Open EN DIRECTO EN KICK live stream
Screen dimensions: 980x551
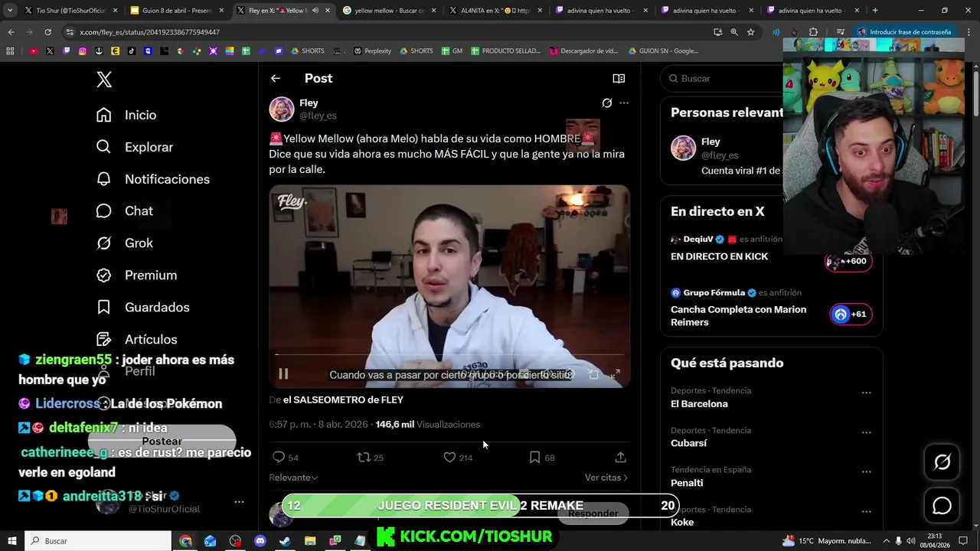click(719, 256)
